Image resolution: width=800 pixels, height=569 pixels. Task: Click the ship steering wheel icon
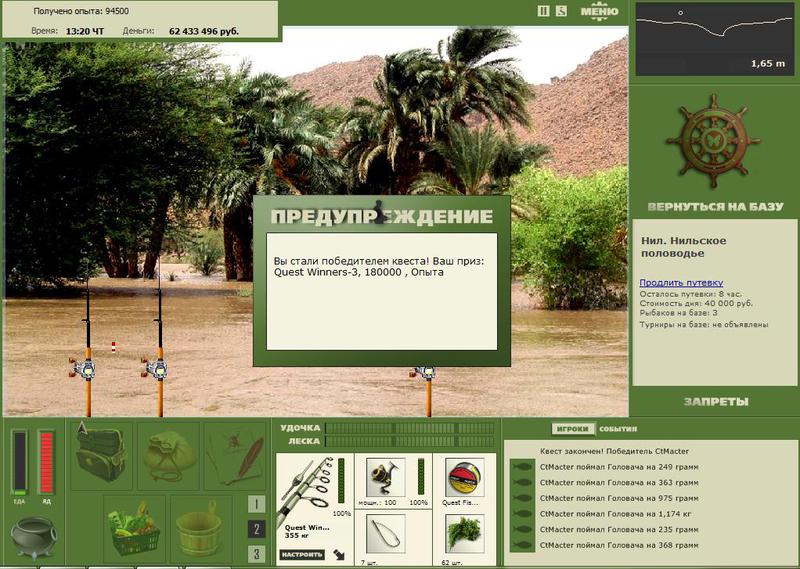coord(713,142)
